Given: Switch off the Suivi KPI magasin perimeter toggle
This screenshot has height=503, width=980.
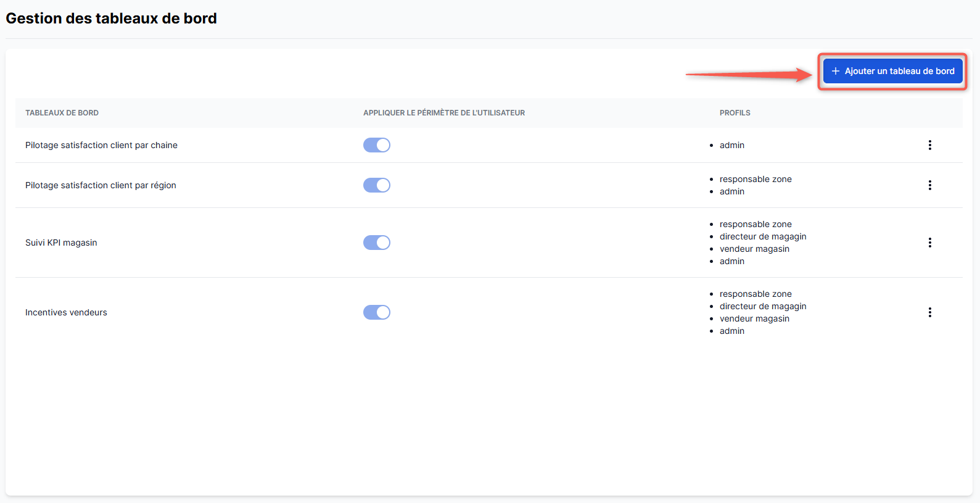Looking at the screenshot, I should point(377,243).
